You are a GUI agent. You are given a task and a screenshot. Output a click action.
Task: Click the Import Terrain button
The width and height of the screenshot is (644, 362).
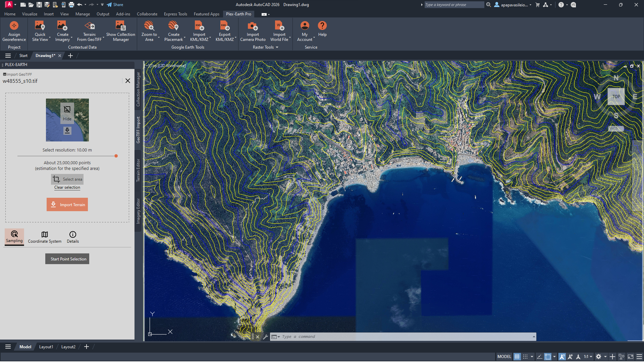click(67, 204)
